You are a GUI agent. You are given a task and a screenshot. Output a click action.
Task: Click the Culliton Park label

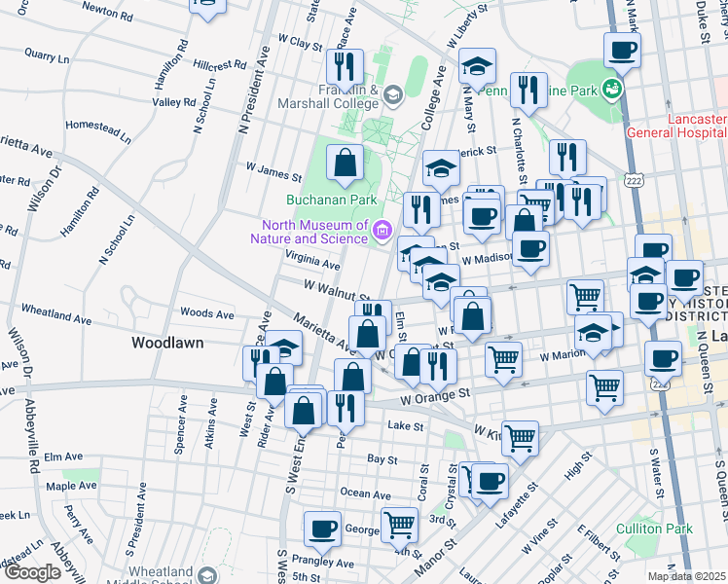pyautogui.click(x=654, y=529)
